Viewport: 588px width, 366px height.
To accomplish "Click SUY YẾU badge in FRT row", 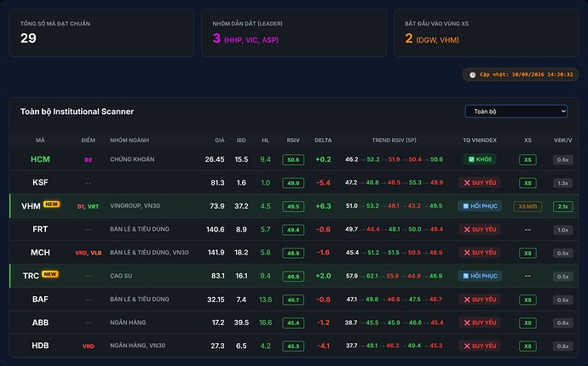I will pyautogui.click(x=480, y=229).
